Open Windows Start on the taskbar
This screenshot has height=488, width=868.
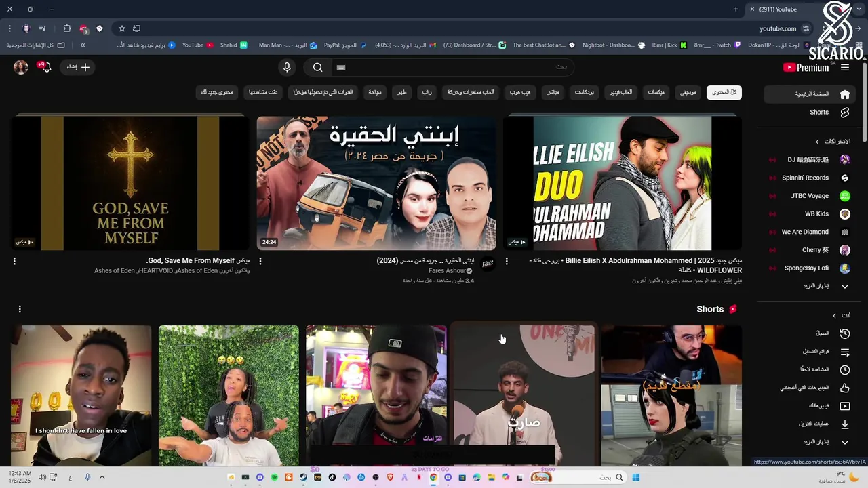coord(635,477)
